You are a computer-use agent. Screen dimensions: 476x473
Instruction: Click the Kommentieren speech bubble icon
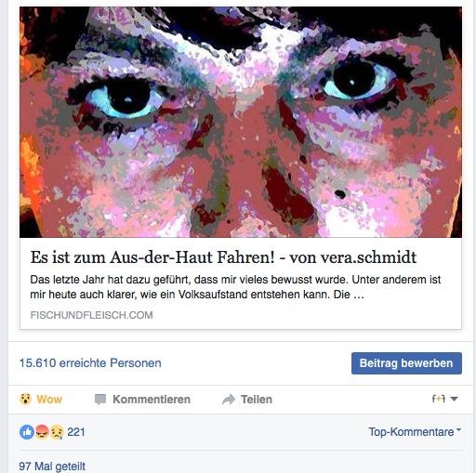[100, 400]
